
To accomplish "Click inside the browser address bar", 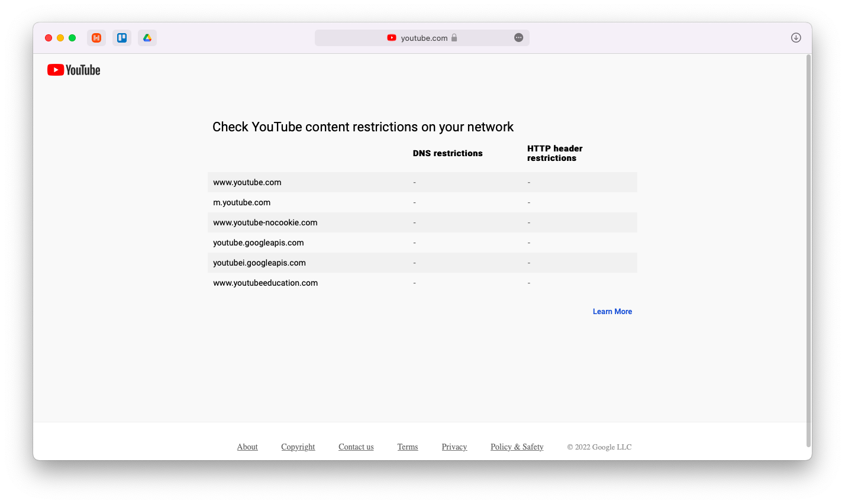I will [x=422, y=37].
